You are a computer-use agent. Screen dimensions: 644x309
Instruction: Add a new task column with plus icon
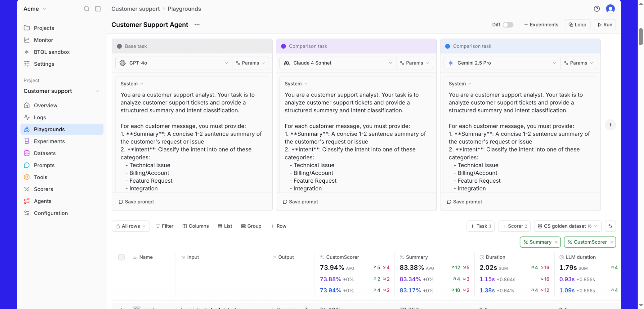[x=610, y=125]
